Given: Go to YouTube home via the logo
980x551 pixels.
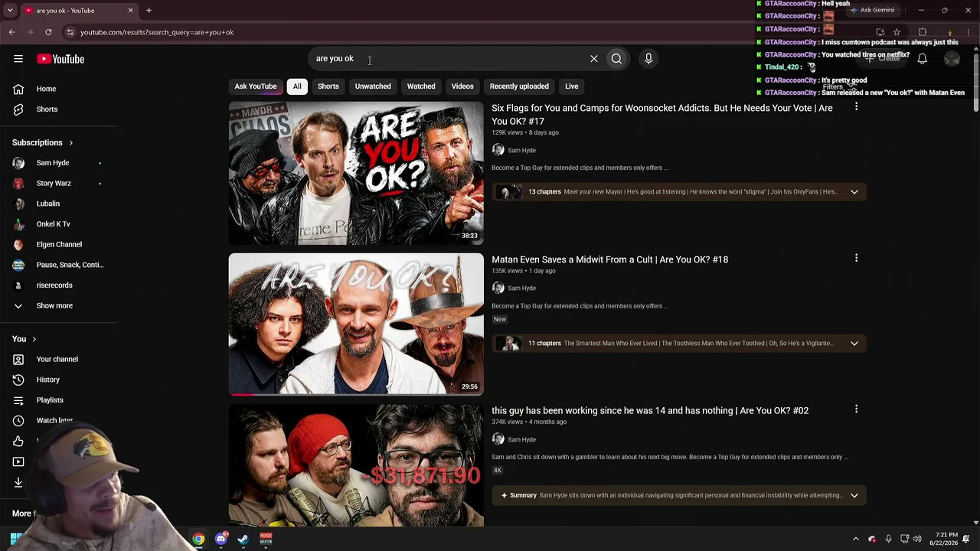Looking at the screenshot, I should (60, 59).
